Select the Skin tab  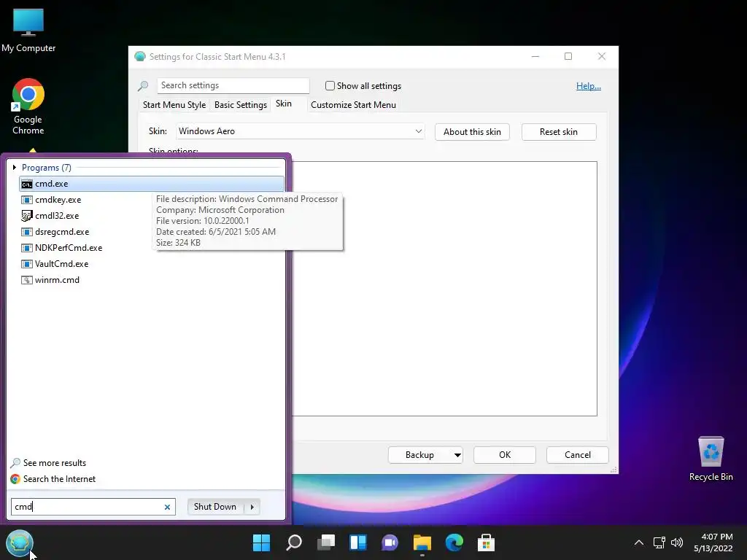point(284,104)
